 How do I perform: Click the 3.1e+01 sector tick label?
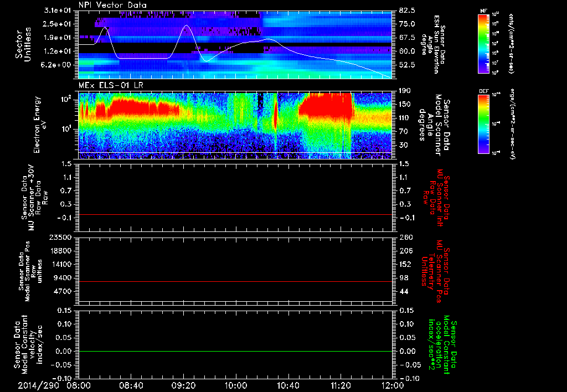[x=57, y=11]
